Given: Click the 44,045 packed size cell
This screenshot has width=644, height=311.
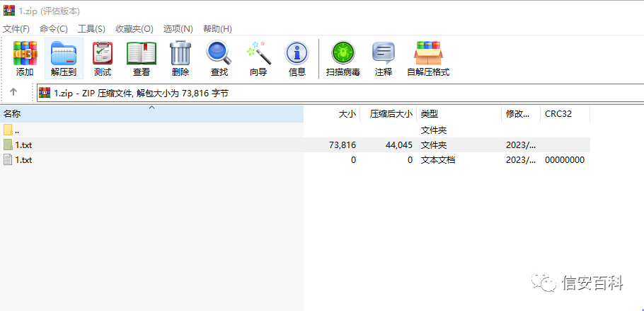Looking at the screenshot, I should 399,145.
